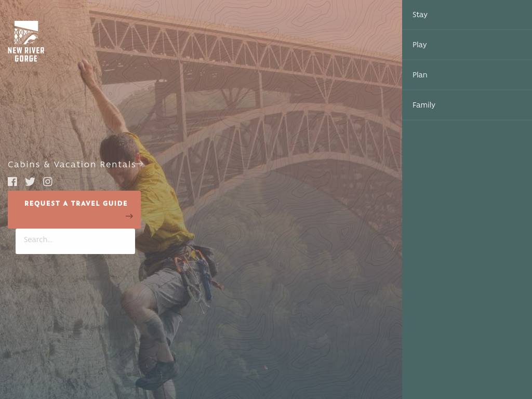Click the carabiners on the climber's harness

(195, 275)
